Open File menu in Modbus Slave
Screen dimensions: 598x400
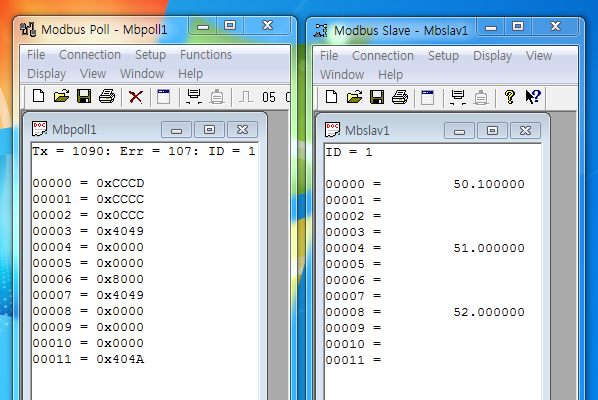(x=329, y=56)
